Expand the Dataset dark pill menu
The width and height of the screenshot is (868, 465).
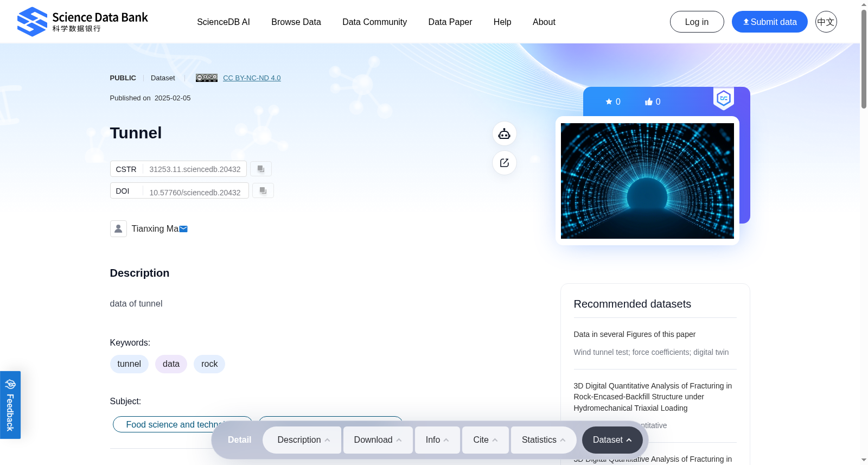[x=612, y=440]
